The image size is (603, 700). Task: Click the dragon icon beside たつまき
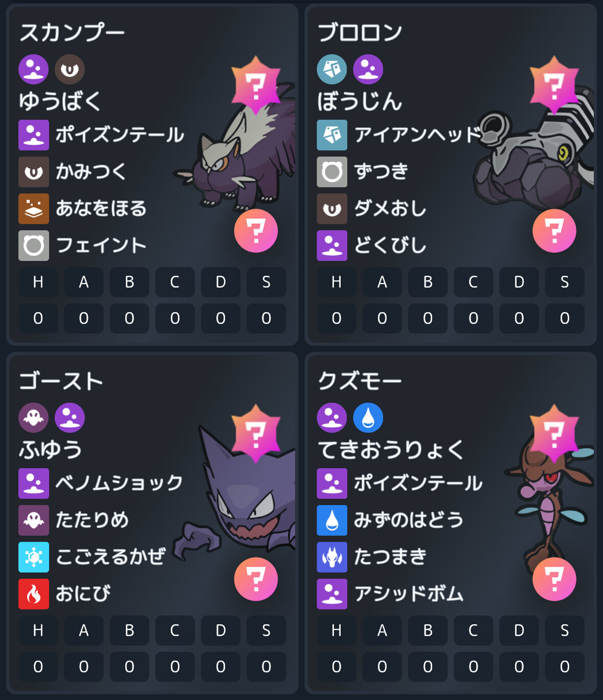[332, 557]
